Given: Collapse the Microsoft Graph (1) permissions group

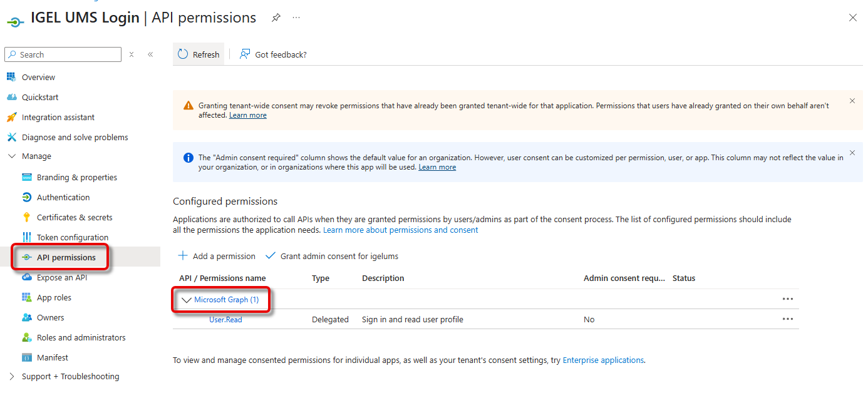Looking at the screenshot, I should [186, 300].
